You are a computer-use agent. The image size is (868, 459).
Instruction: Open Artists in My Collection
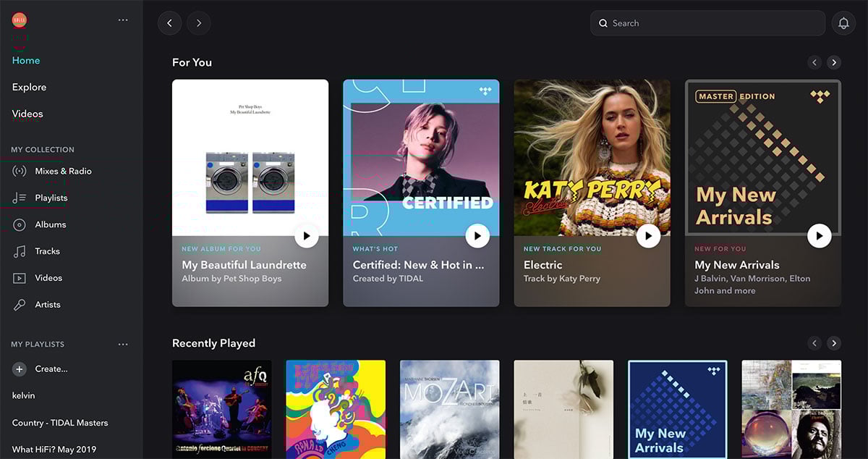tap(48, 305)
